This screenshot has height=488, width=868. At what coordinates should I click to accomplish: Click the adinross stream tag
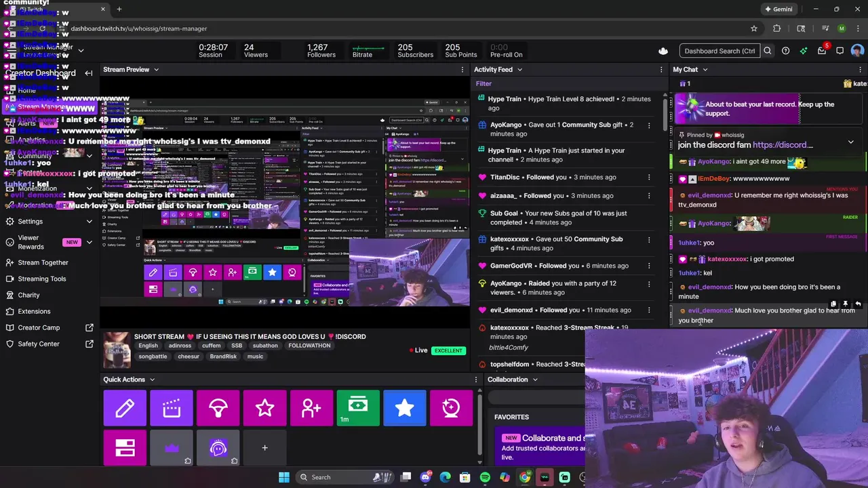[x=180, y=346]
